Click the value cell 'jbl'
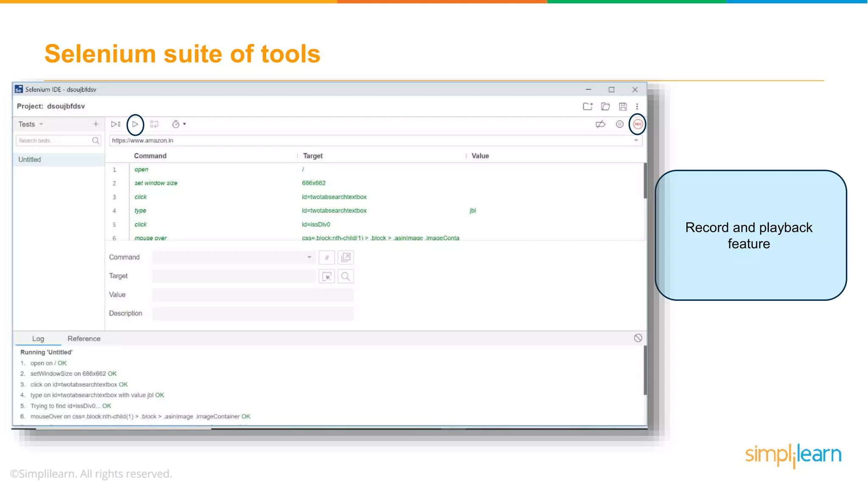The height and width of the screenshot is (488, 868). coord(473,211)
